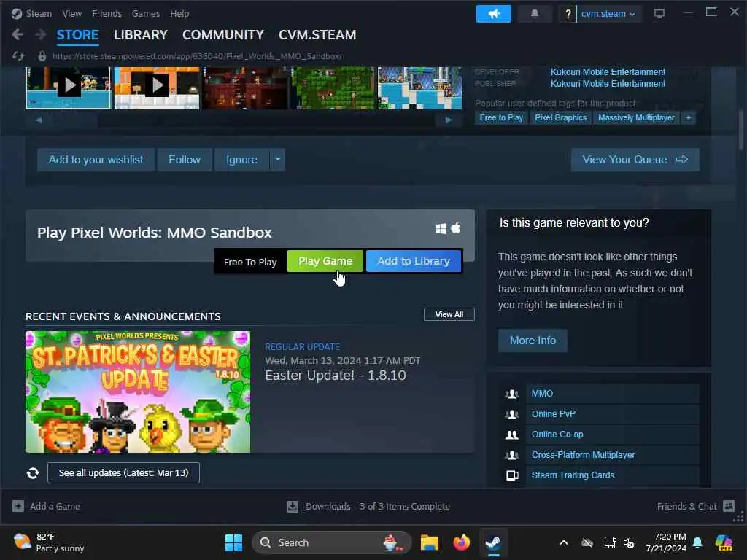
Task: Play the second video thumbnail
Action: 157,87
